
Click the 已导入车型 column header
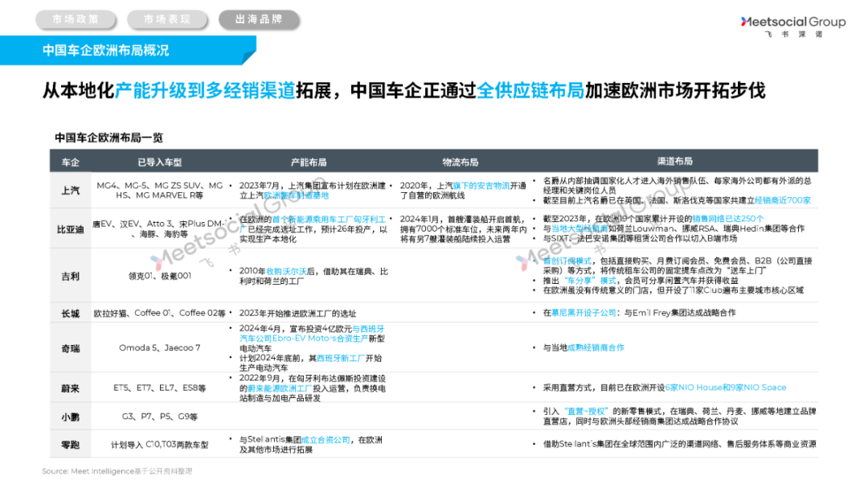(160, 162)
